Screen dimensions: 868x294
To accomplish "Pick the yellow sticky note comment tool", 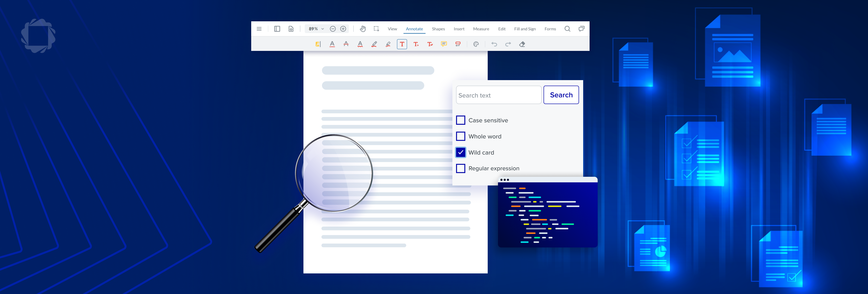I will point(444,44).
